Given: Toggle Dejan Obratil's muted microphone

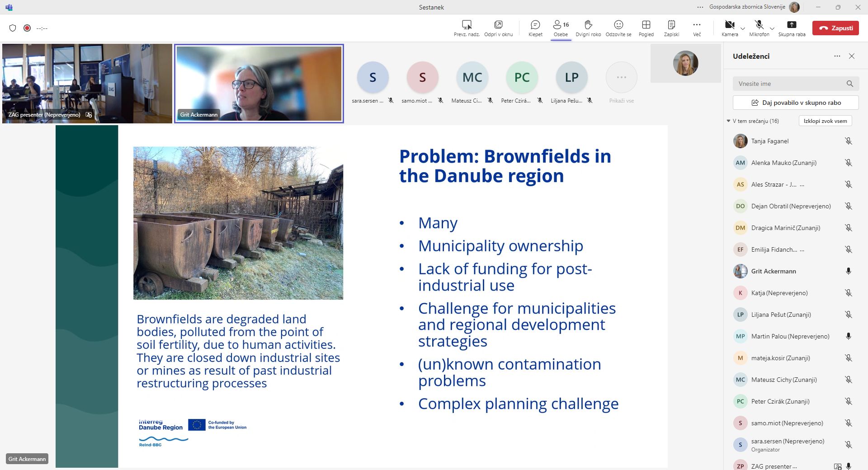Looking at the screenshot, I should pos(849,206).
